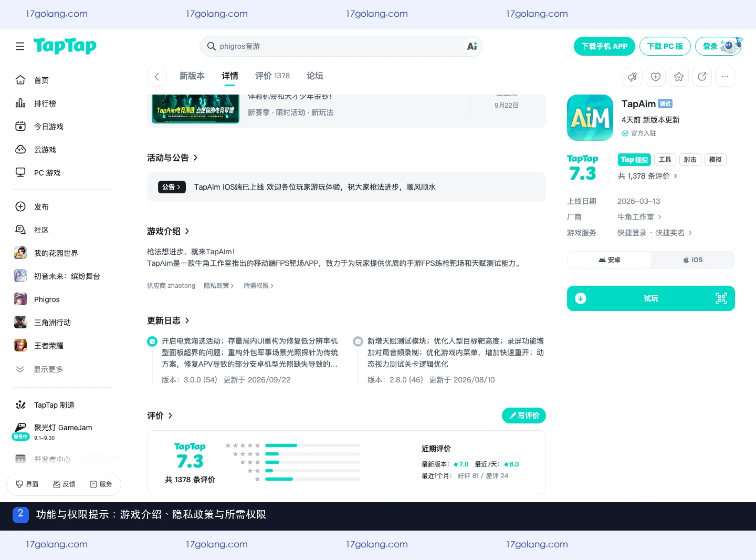
Task: Click the search field with phigros音游
Action: point(341,46)
